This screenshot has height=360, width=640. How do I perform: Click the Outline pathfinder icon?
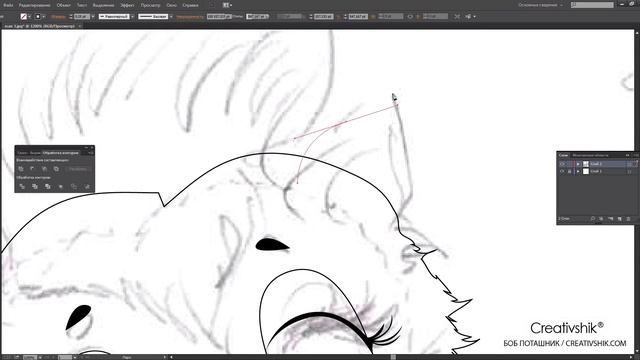[x=73, y=186]
